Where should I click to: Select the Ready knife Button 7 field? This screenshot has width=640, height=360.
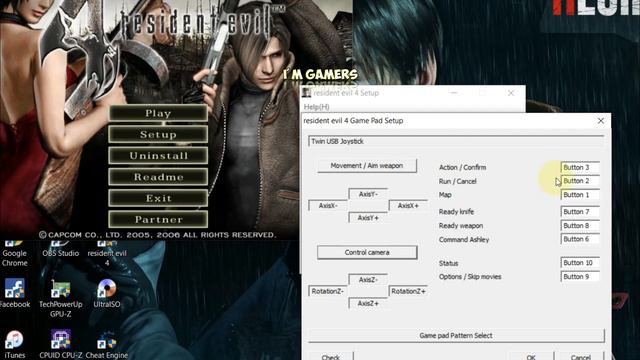pyautogui.click(x=580, y=212)
